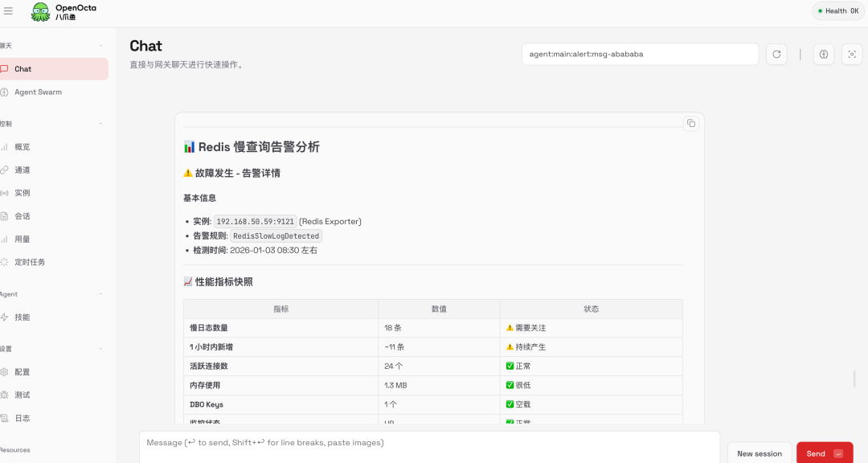Click the hamburger menu icon
The image size is (868, 463).
pos(8,11)
